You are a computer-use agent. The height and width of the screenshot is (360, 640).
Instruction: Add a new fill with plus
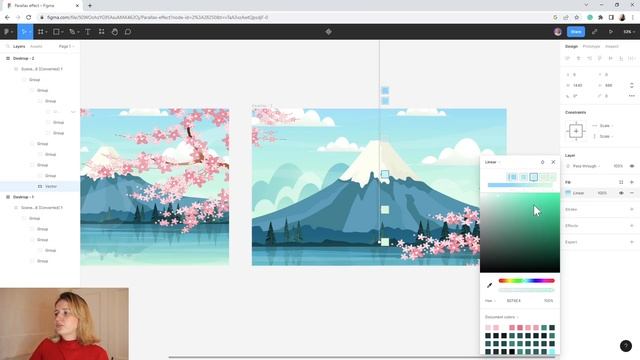click(x=632, y=182)
